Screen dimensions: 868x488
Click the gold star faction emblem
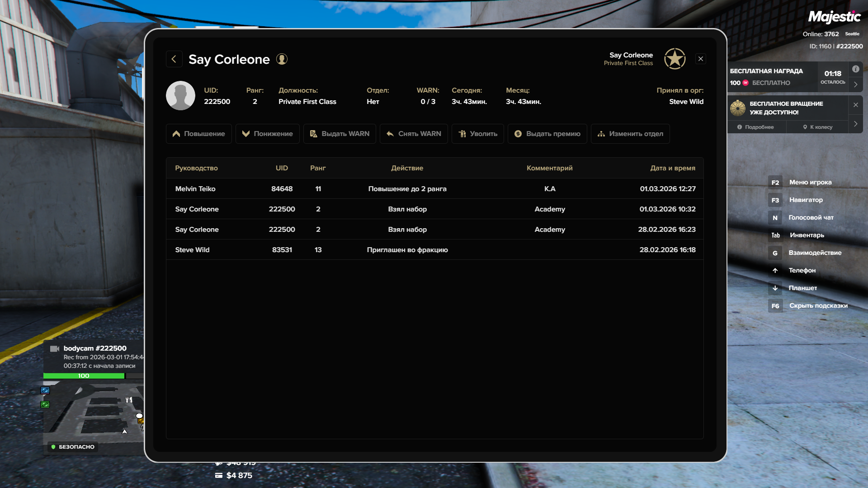coord(675,59)
